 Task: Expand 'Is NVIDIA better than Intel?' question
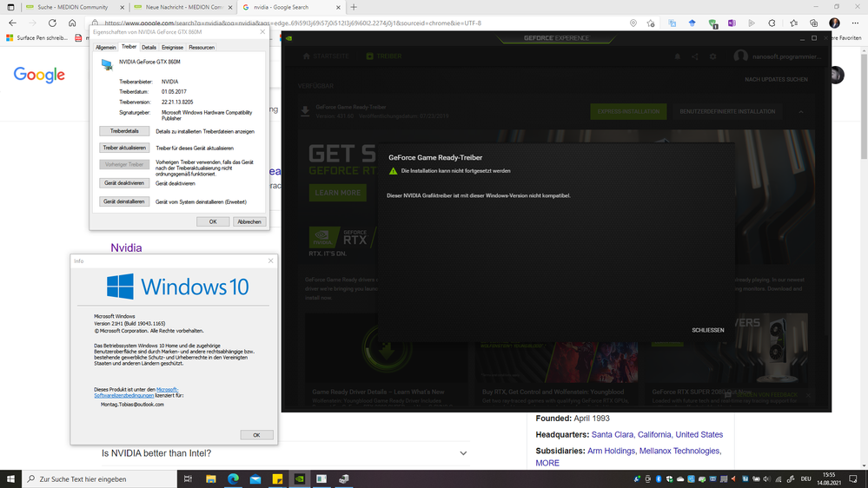(x=463, y=453)
